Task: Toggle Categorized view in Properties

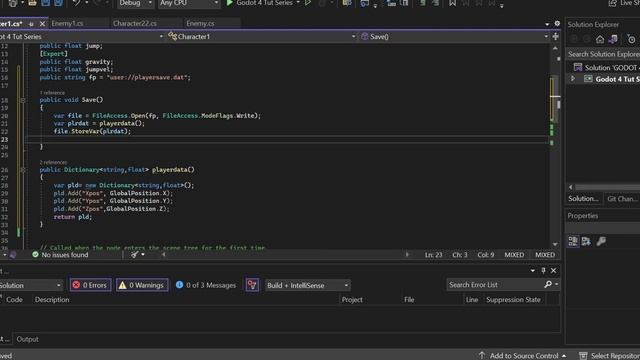Action: [573, 241]
